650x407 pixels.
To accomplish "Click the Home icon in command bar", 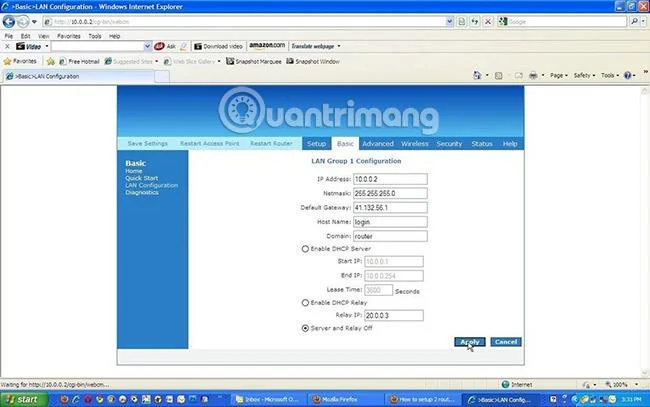I will 477,75.
